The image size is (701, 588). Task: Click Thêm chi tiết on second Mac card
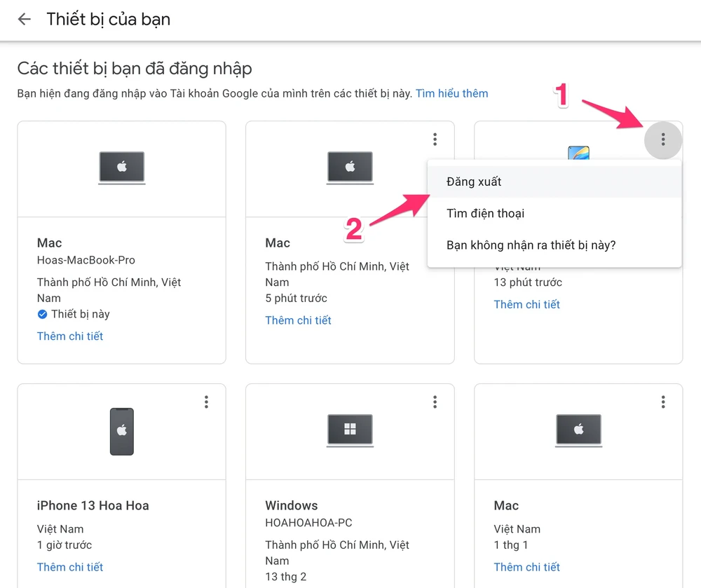coord(298,320)
